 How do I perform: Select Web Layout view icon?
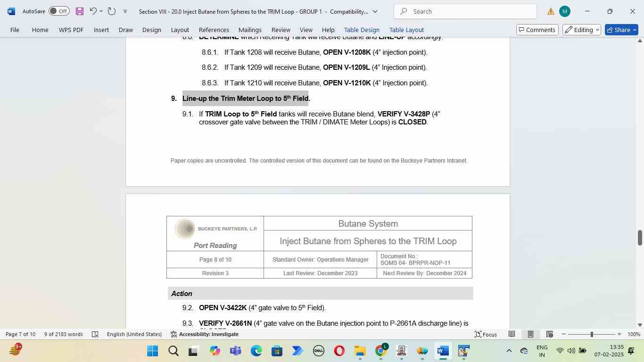click(549, 334)
